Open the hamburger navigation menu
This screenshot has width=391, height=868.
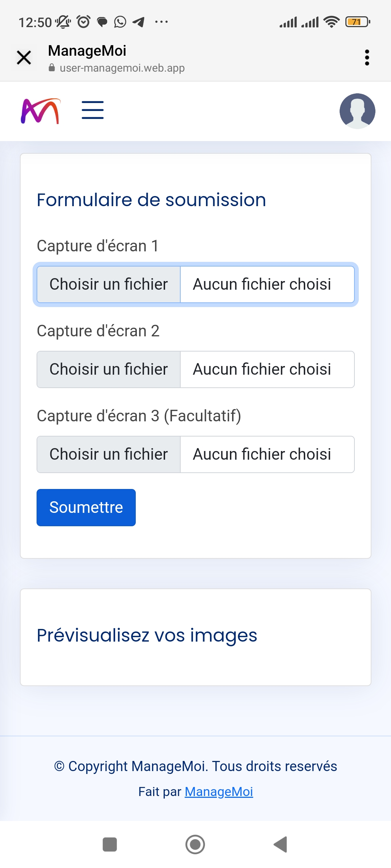point(93,110)
